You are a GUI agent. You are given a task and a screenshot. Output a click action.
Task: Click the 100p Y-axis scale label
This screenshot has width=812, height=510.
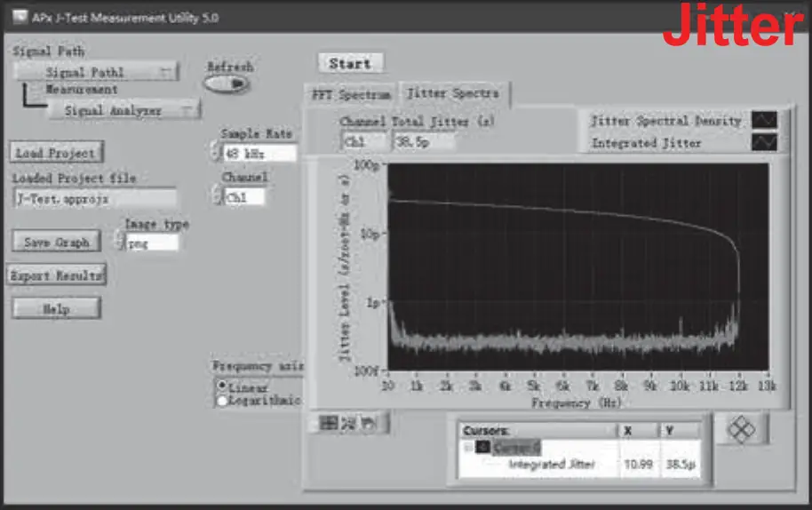tap(366, 165)
